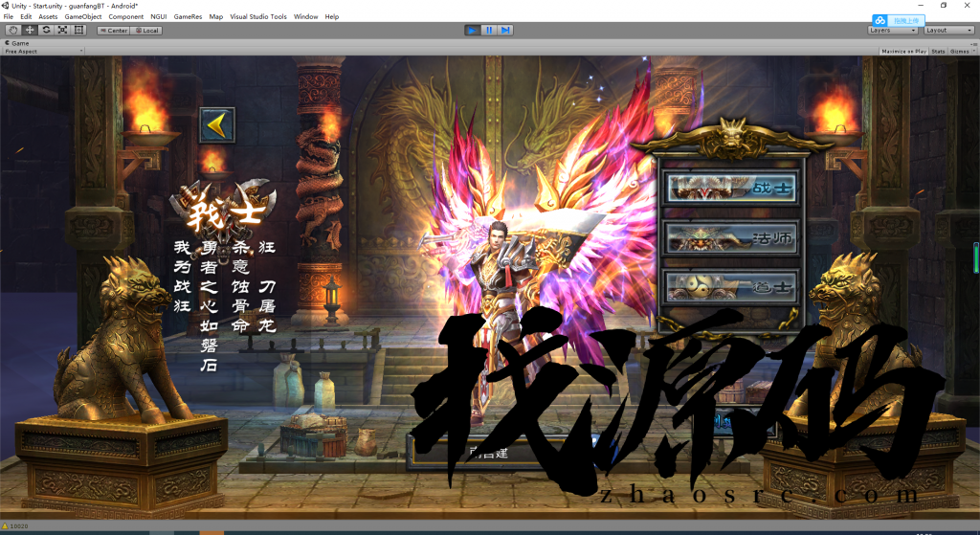
Task: Click the cloud upload 拖拽上传 widget
Action: pos(898,21)
